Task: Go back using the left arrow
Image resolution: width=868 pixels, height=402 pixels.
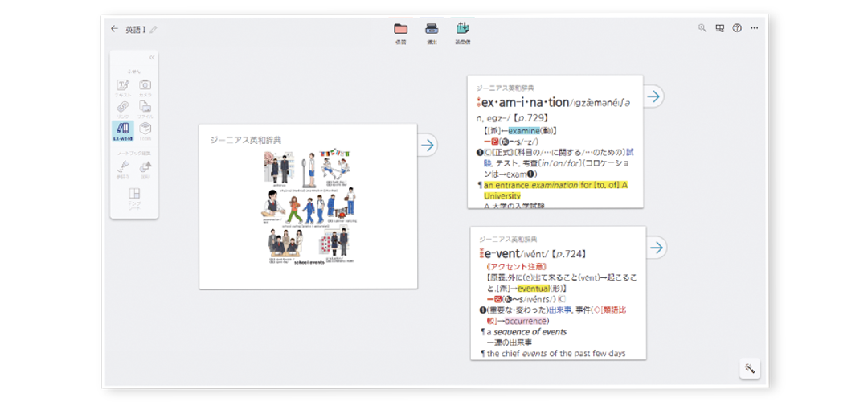Action: 114,29
